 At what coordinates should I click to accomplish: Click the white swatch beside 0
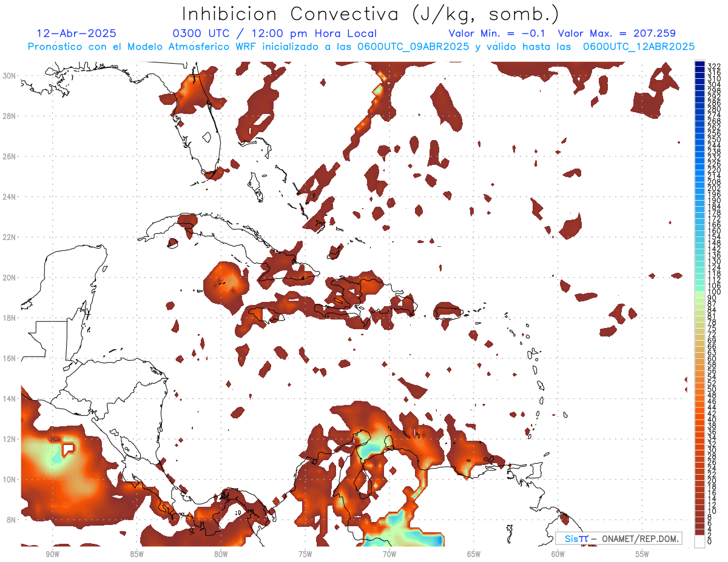(x=700, y=540)
